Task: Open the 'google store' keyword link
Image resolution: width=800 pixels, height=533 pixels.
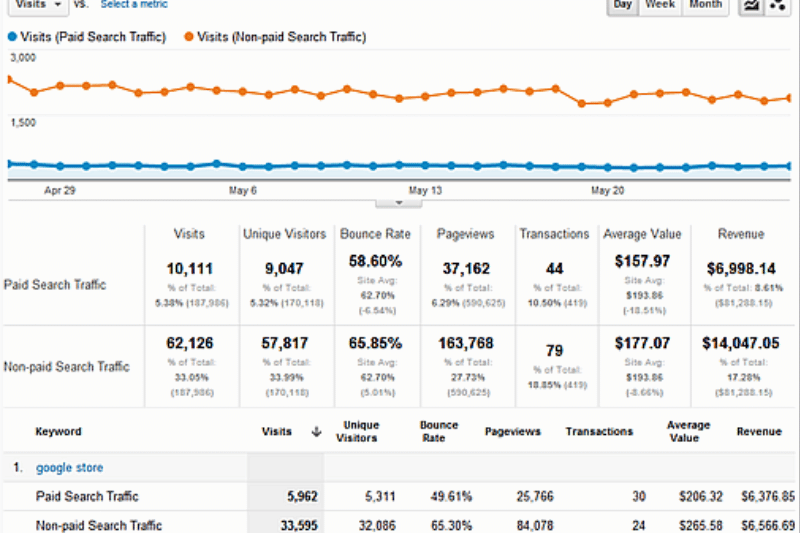Action: [69, 468]
